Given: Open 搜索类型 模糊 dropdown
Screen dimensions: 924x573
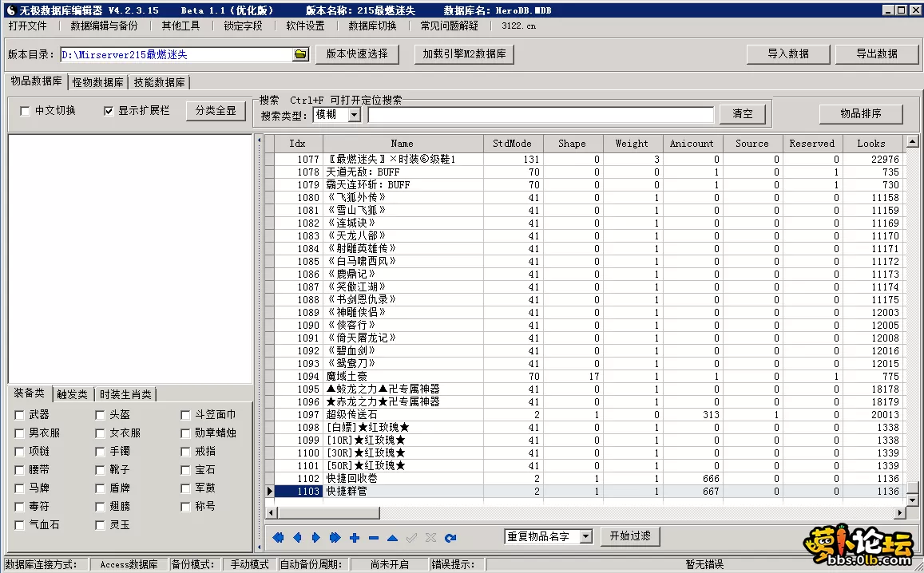Looking at the screenshot, I should click(x=354, y=115).
